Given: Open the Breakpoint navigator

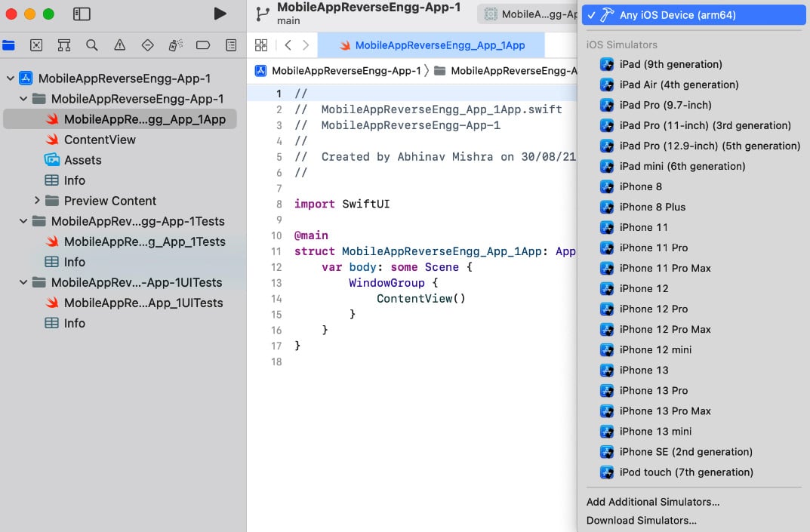Looking at the screenshot, I should (203, 45).
